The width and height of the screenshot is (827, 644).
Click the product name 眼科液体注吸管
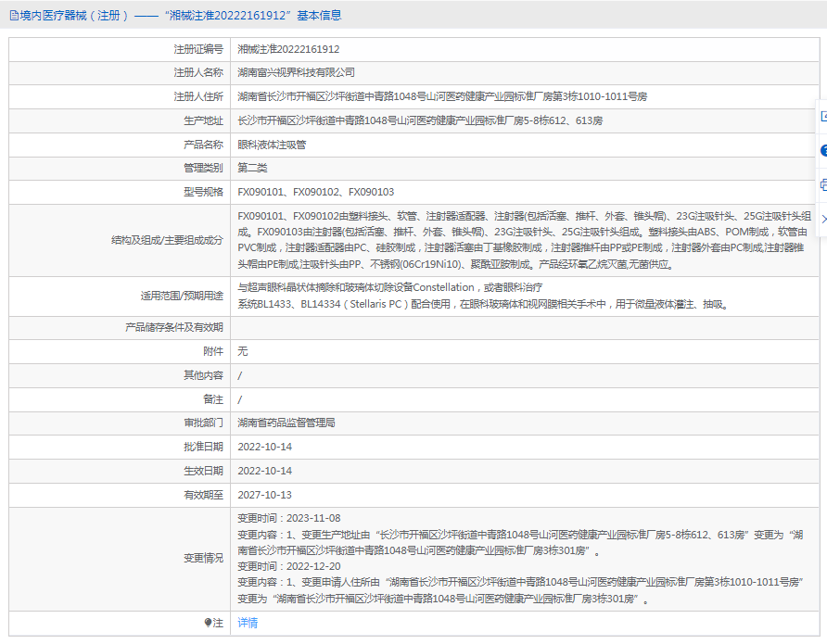[272, 145]
